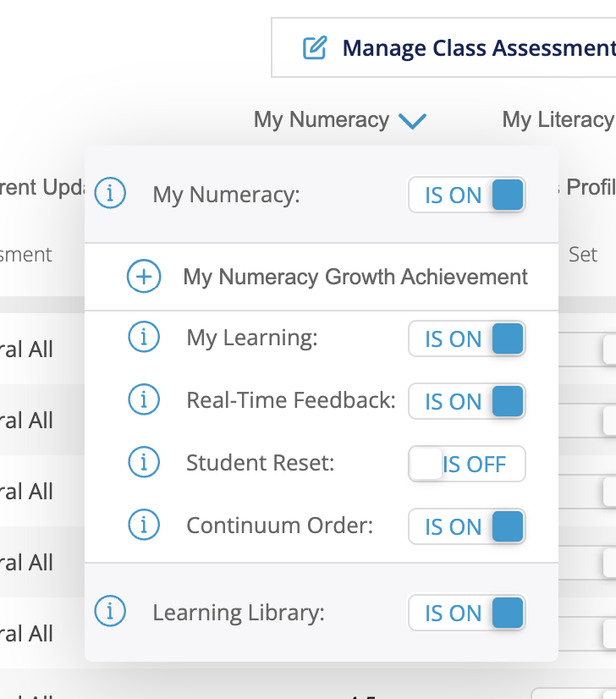
Task: Click the Set column header
Action: point(583,254)
